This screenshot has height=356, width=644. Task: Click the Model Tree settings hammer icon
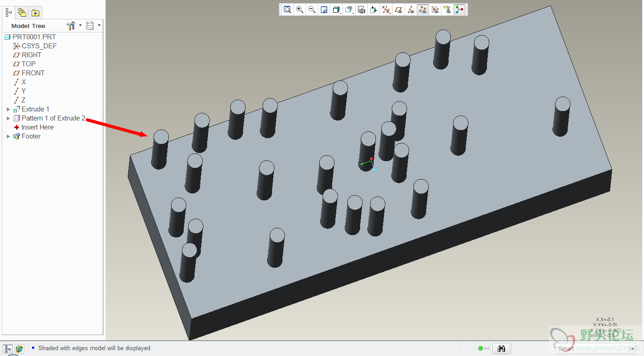coord(71,26)
